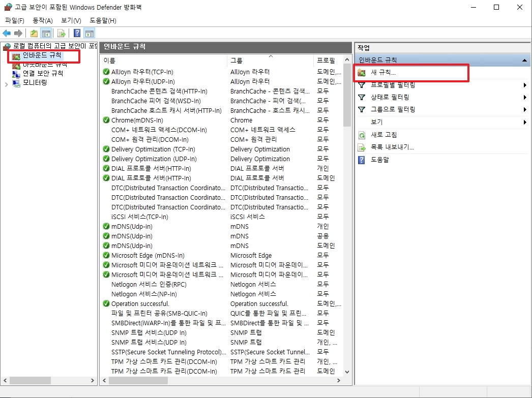
Task: Open the 상태로 필터링 submenu arrow
Action: coord(525,97)
